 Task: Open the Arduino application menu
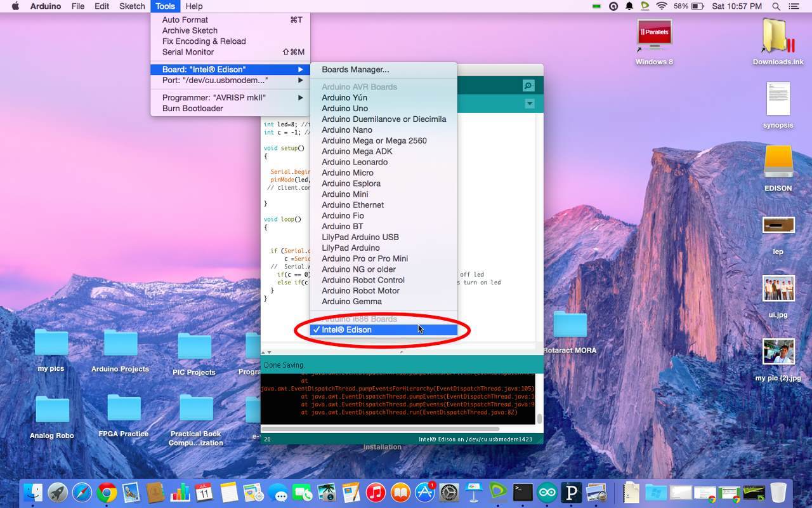46,6
